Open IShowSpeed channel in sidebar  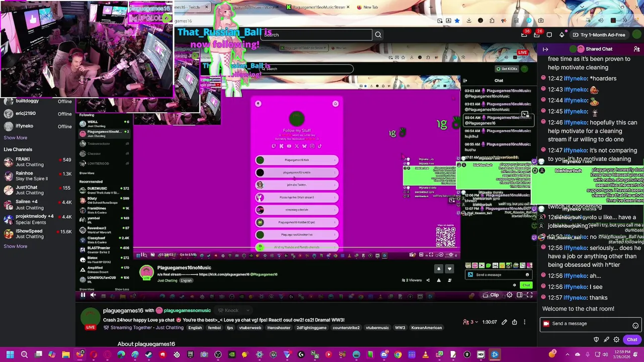click(38, 234)
